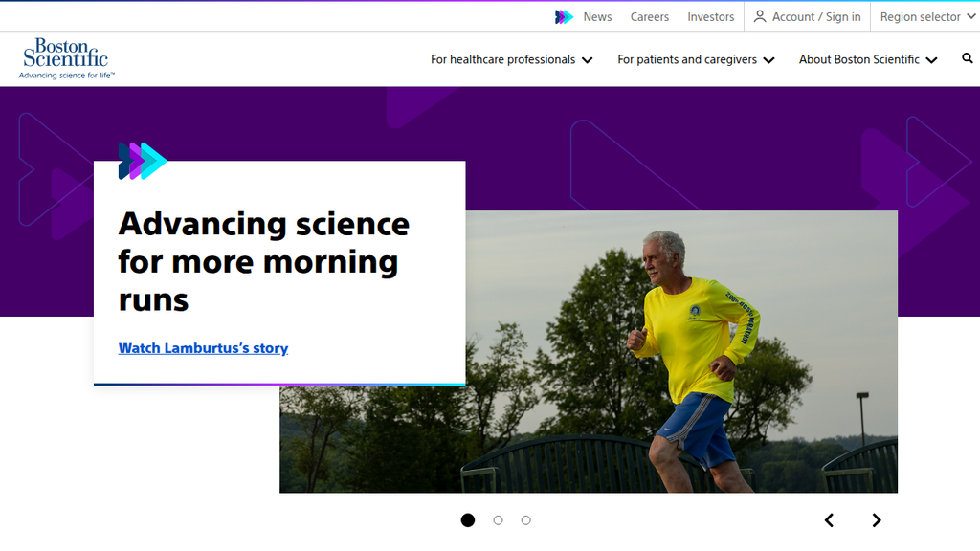Expand For patients and caregivers menu
Image resolution: width=980 pixels, height=551 pixels.
click(696, 59)
